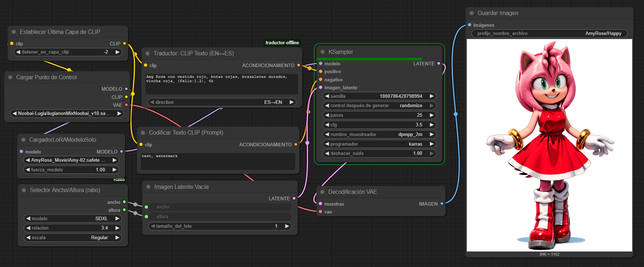This screenshot has height=267, width=644.
Task: Click the KSampler green progress bar
Action: (369, 59)
